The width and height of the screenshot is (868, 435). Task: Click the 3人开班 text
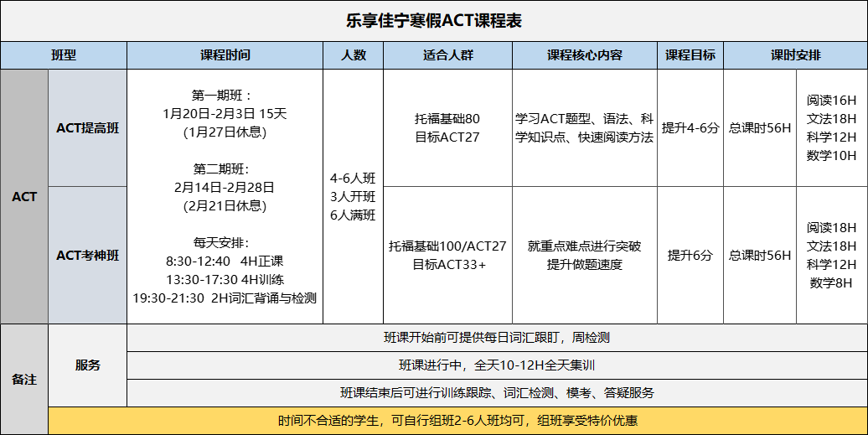tap(354, 196)
